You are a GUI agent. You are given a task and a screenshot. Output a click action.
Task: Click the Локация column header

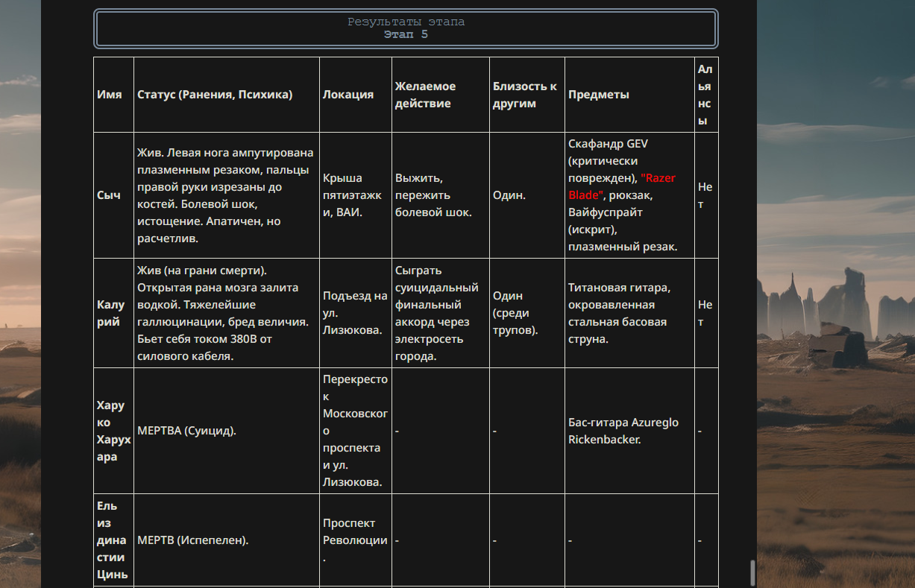coord(356,95)
